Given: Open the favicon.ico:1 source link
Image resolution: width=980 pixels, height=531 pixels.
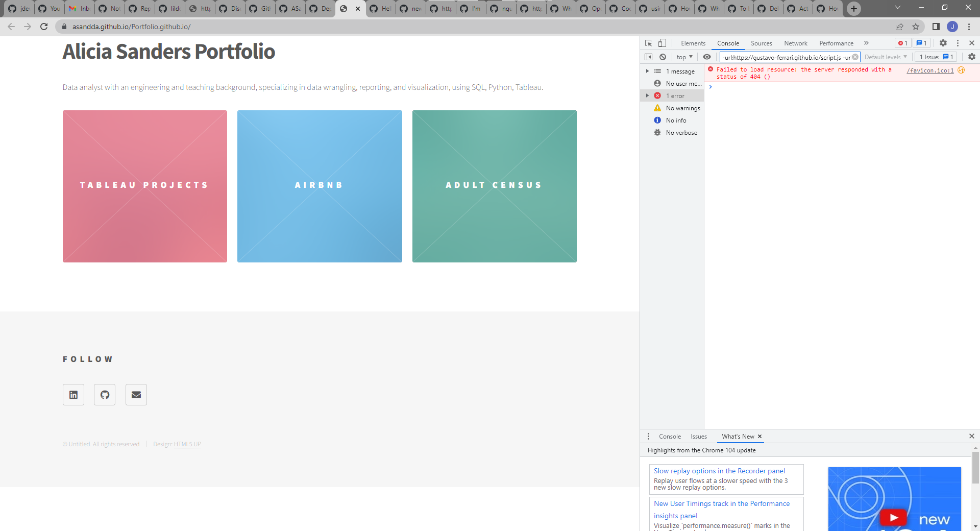Looking at the screenshot, I should [x=930, y=70].
